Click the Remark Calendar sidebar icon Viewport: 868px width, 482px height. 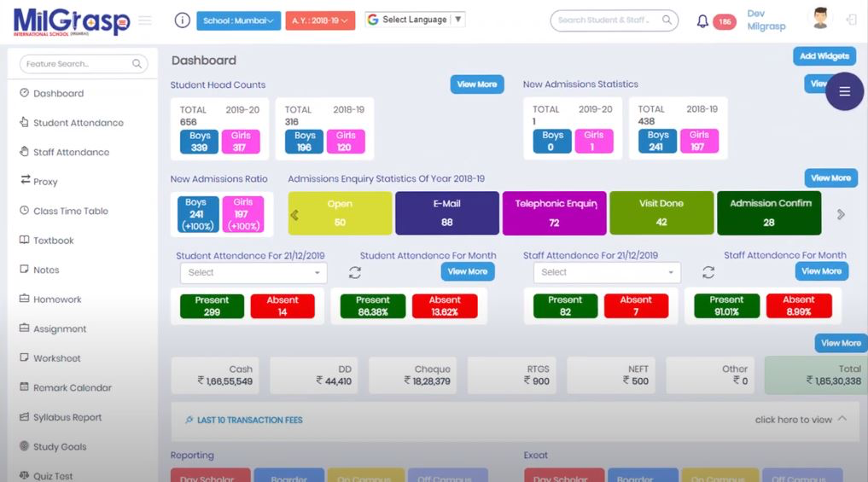25,386
